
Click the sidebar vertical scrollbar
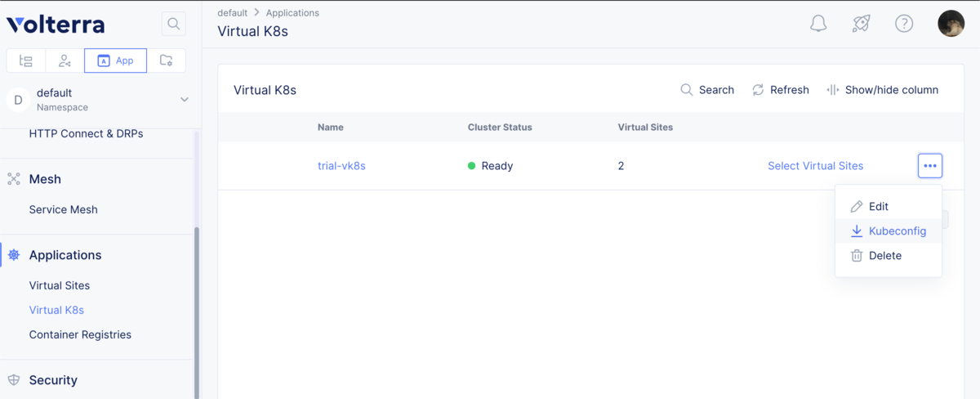click(196, 312)
